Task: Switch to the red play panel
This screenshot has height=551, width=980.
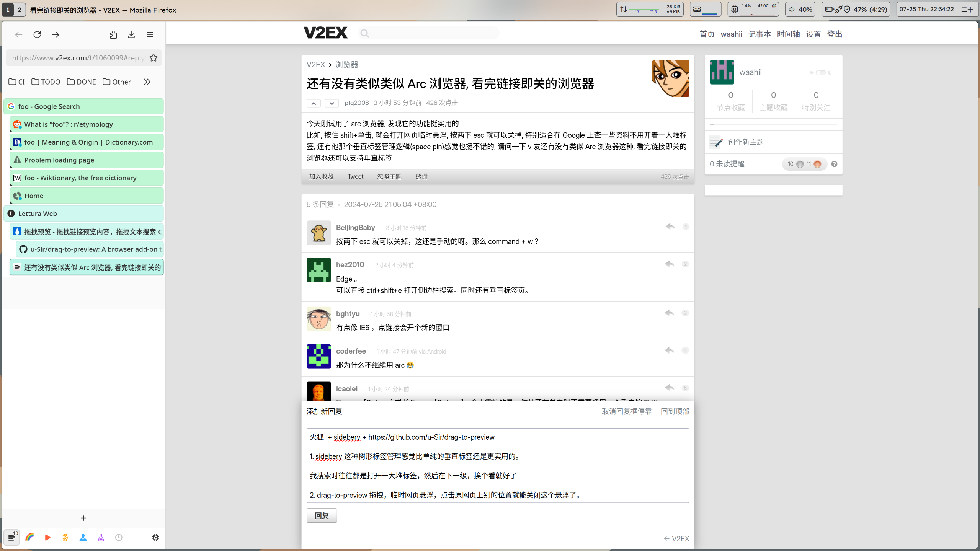Action: [x=47, y=538]
